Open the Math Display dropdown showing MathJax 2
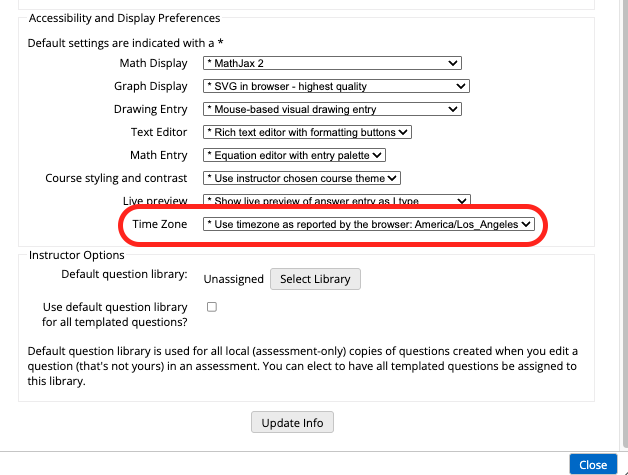The width and height of the screenshot is (628, 475). 332,63
